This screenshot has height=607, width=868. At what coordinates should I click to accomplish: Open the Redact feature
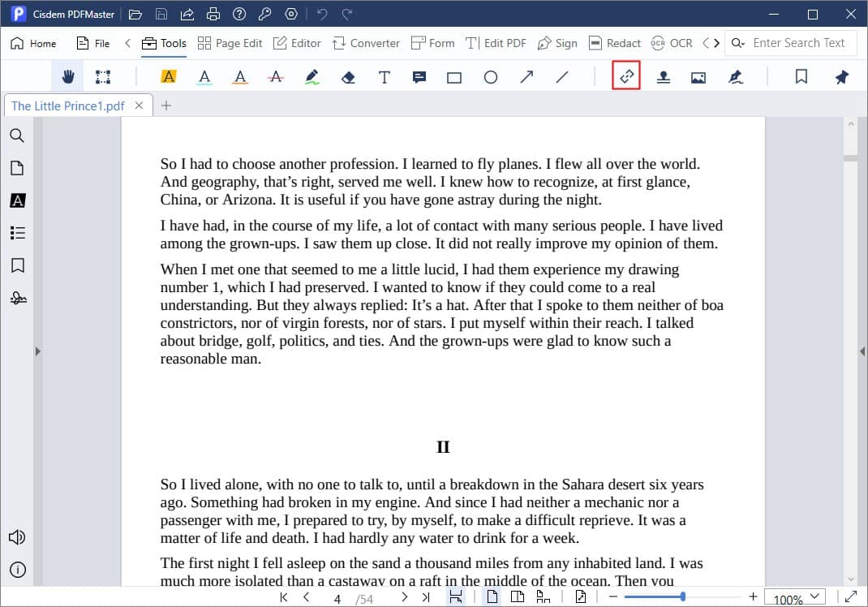point(615,42)
